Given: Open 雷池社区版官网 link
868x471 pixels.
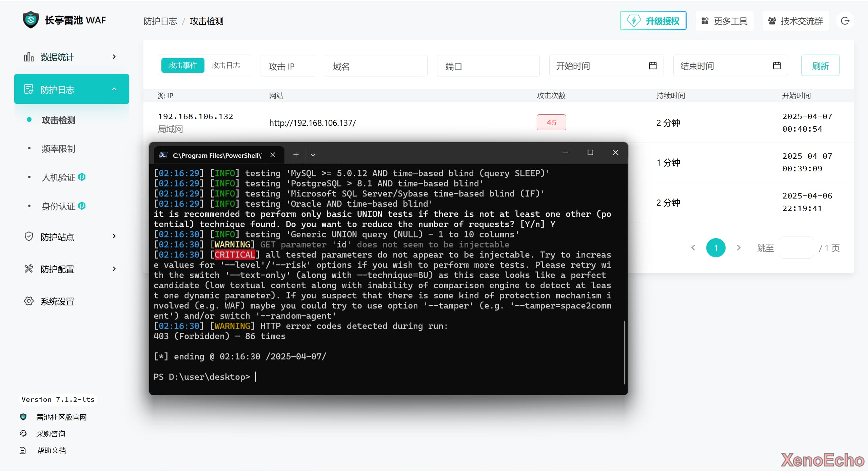Looking at the screenshot, I should 61,417.
